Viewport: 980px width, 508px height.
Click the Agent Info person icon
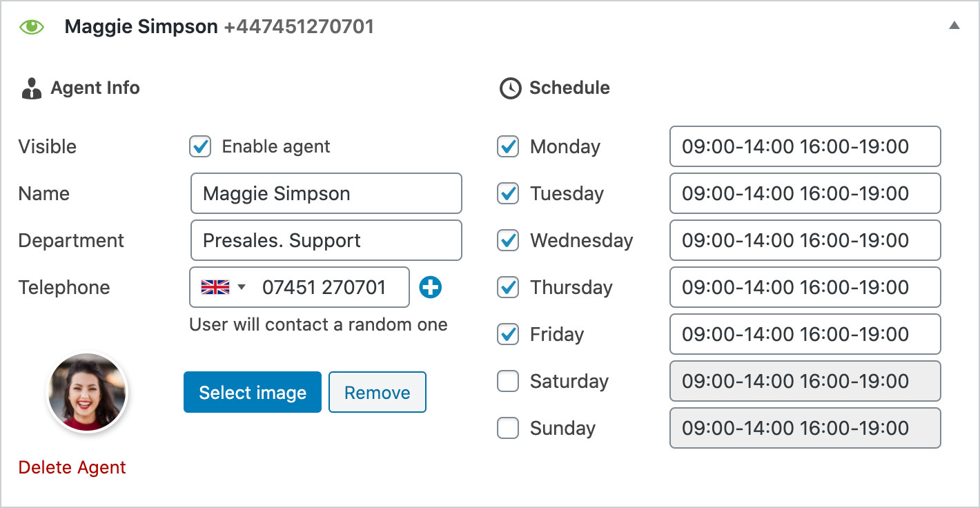pos(32,88)
